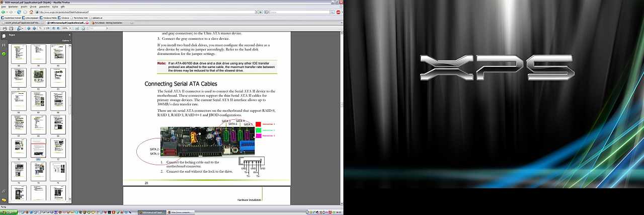
Task: Open the Kostenlose Hotmail bookmark
Action: (11, 18)
